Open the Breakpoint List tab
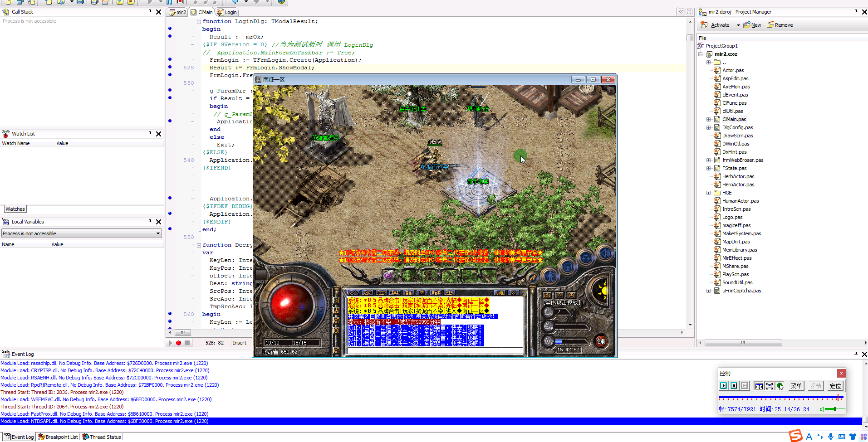 click(x=58, y=437)
